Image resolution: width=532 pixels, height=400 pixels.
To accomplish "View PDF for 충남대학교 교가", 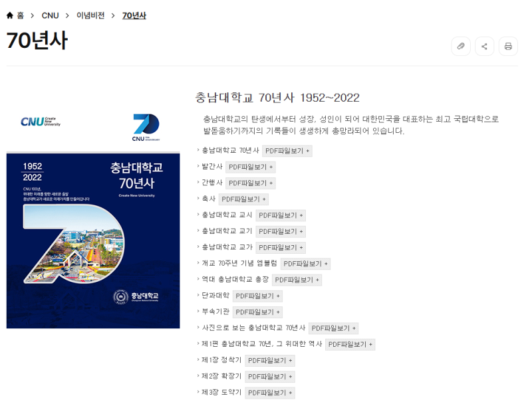I will pyautogui.click(x=280, y=247).
